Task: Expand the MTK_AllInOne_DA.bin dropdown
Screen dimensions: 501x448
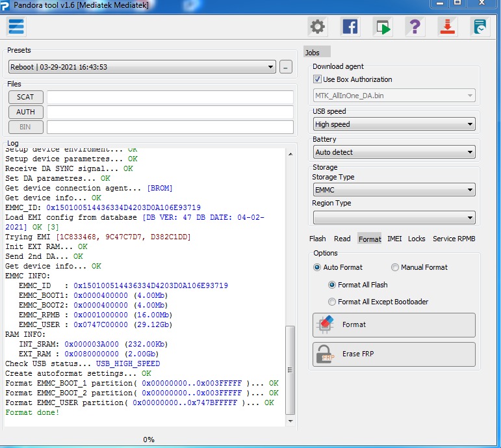Action: coord(394,96)
